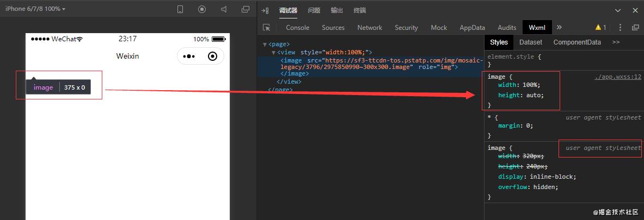
Task: Collapse the view node in Wxml tree
Action: click(x=273, y=53)
